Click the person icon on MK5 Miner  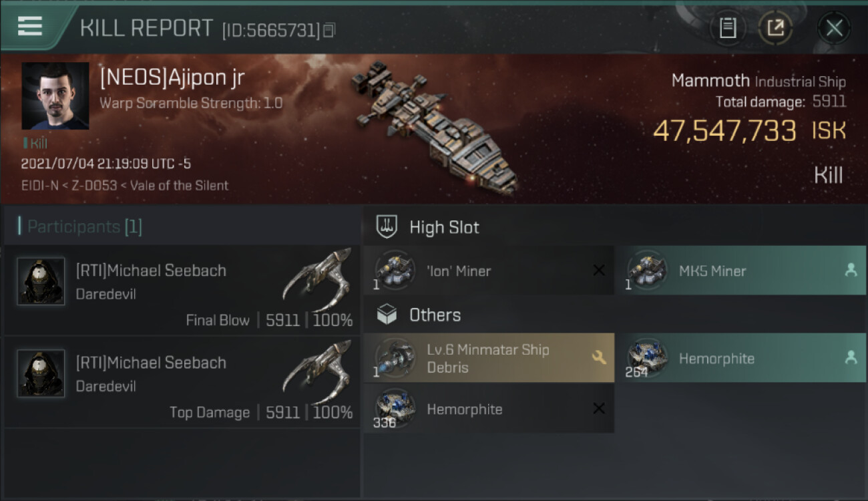[851, 270]
